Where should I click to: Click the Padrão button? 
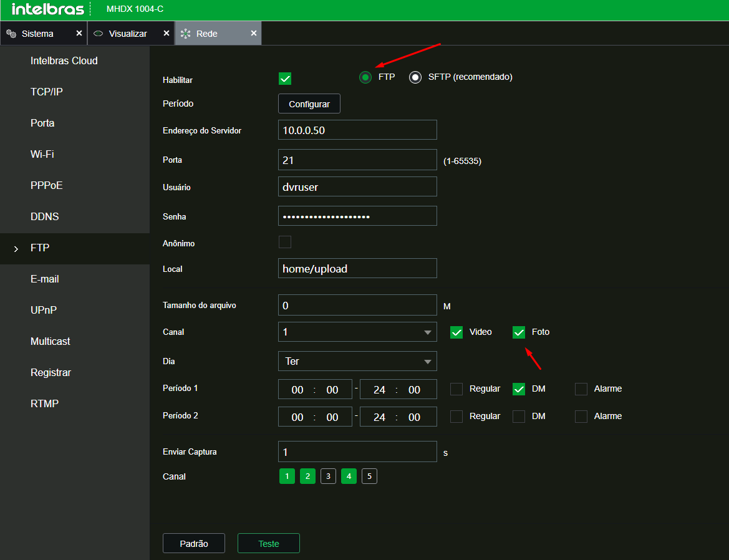[194, 543]
